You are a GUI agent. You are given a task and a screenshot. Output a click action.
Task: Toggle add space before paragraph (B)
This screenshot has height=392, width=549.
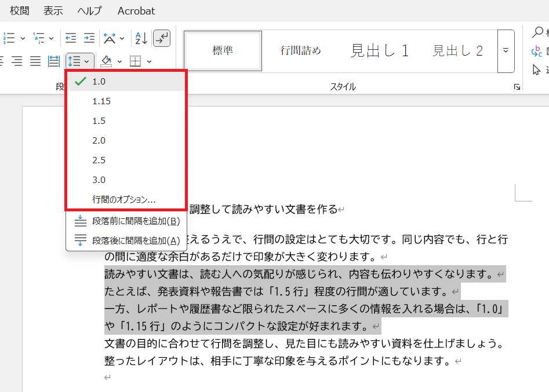coord(136,221)
